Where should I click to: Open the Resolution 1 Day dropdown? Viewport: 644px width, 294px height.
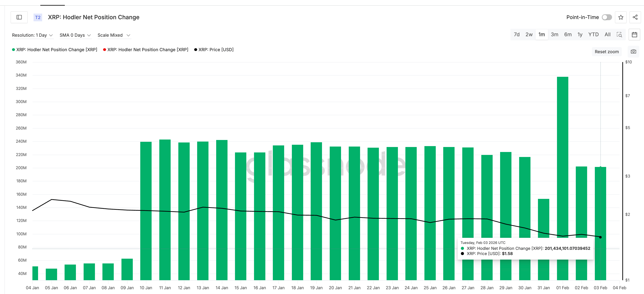point(32,35)
